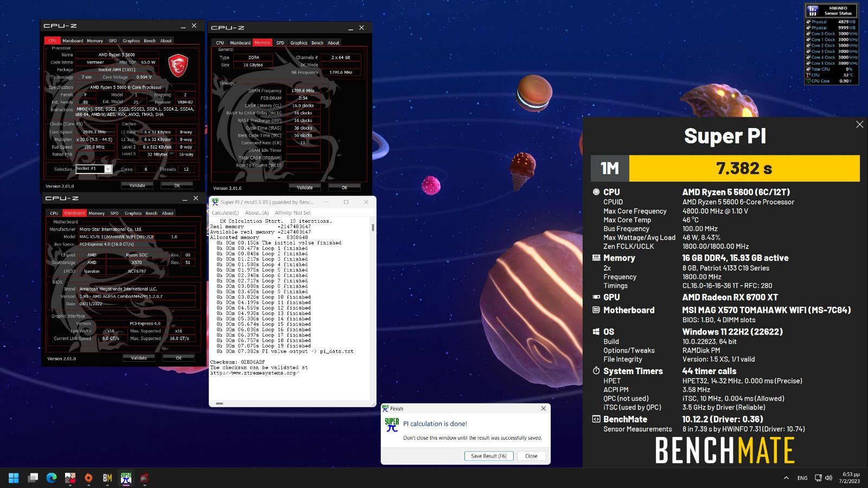Click OK in the CPU-Z processor window
This screenshot has height=488, width=868.
click(177, 185)
